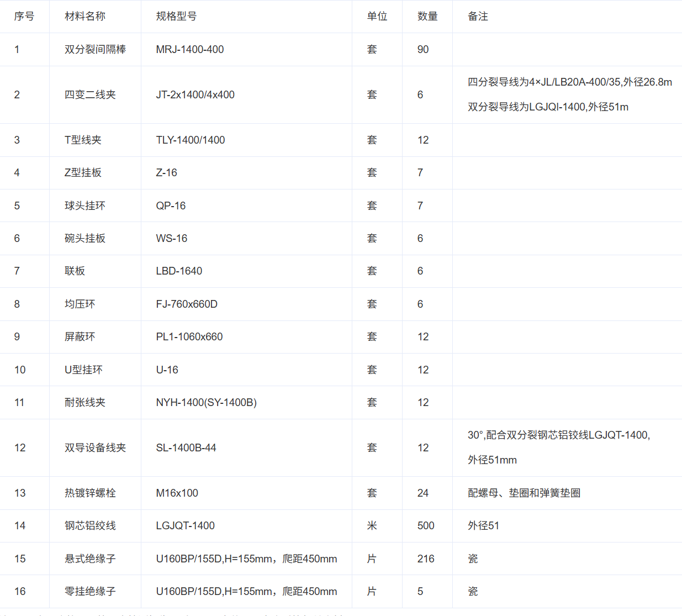This screenshot has width=682, height=616.
Task: Click the 数量 column header
Action: pyautogui.click(x=427, y=17)
